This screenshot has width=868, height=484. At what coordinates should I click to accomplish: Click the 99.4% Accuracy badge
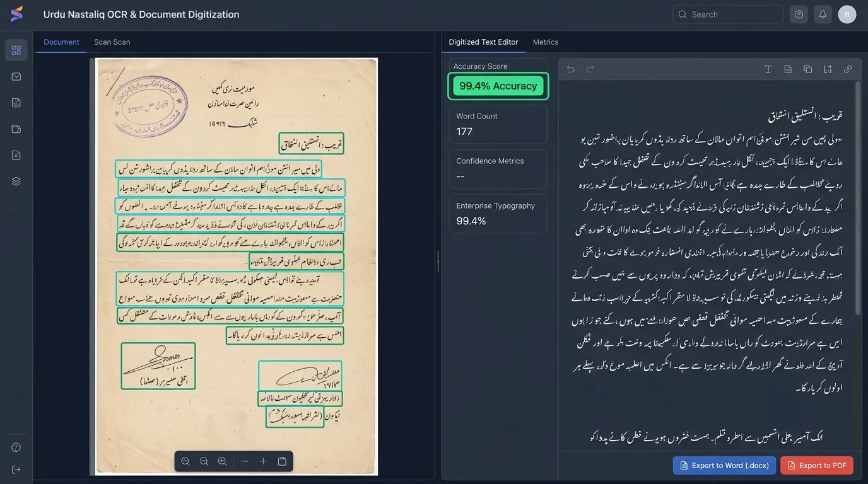tap(498, 86)
